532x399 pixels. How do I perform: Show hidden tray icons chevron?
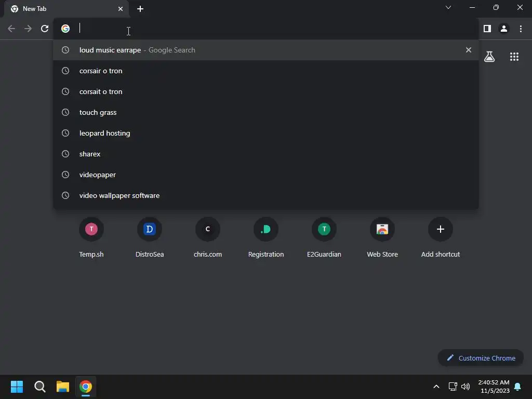pyautogui.click(x=436, y=387)
